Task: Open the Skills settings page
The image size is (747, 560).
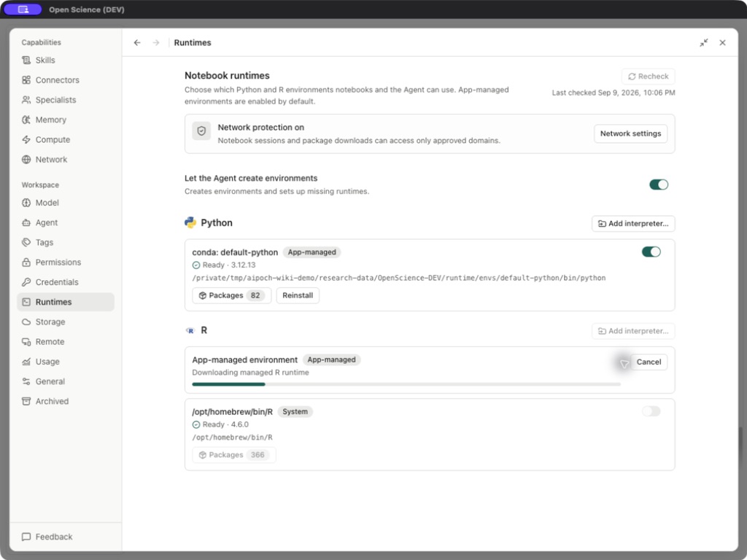Action: pyautogui.click(x=66, y=60)
